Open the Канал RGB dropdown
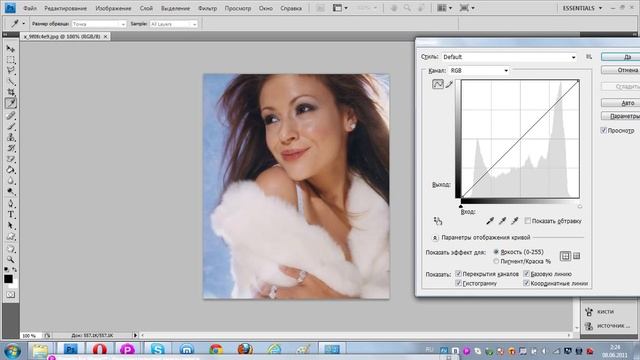This screenshot has height=360, width=640. click(x=479, y=70)
